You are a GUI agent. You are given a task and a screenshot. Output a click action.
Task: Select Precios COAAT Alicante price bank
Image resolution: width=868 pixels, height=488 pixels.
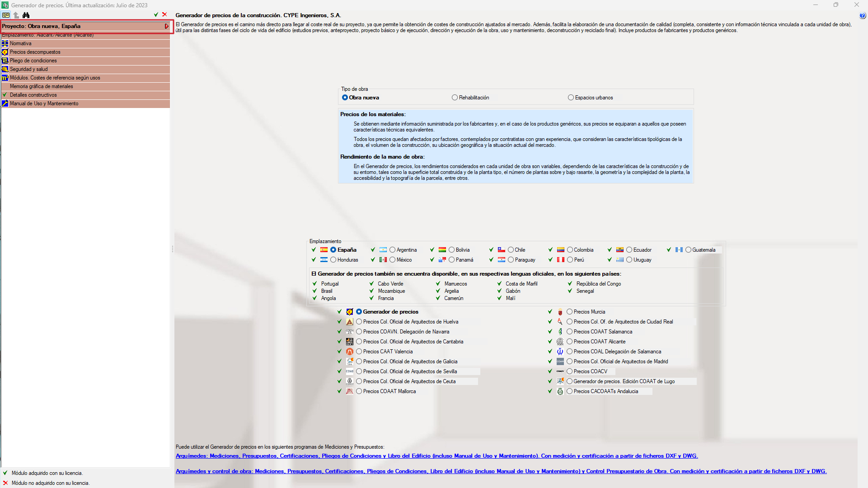coord(569,342)
